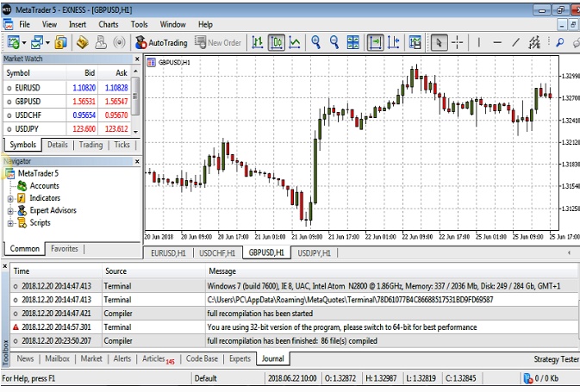Select USDJPY row in Market Watch
580x392 pixels.
(x=67, y=129)
